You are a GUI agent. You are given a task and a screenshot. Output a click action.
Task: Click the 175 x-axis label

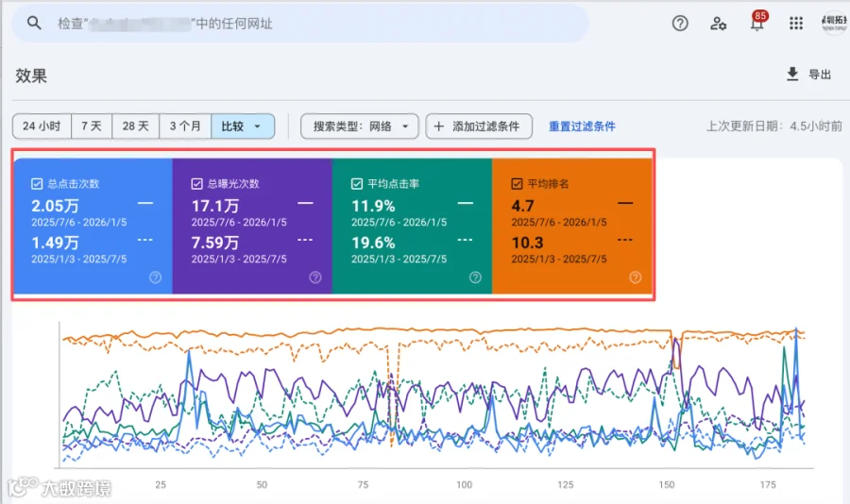[x=768, y=484]
